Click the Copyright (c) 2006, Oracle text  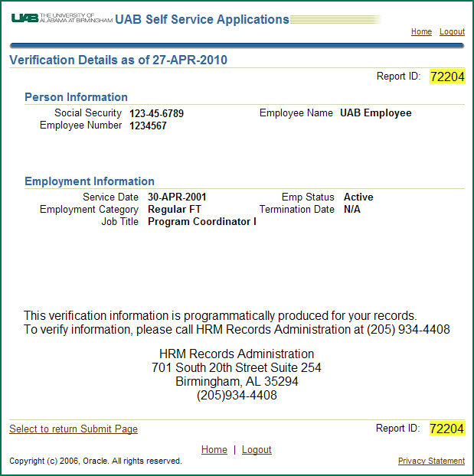pyautogui.click(x=96, y=461)
